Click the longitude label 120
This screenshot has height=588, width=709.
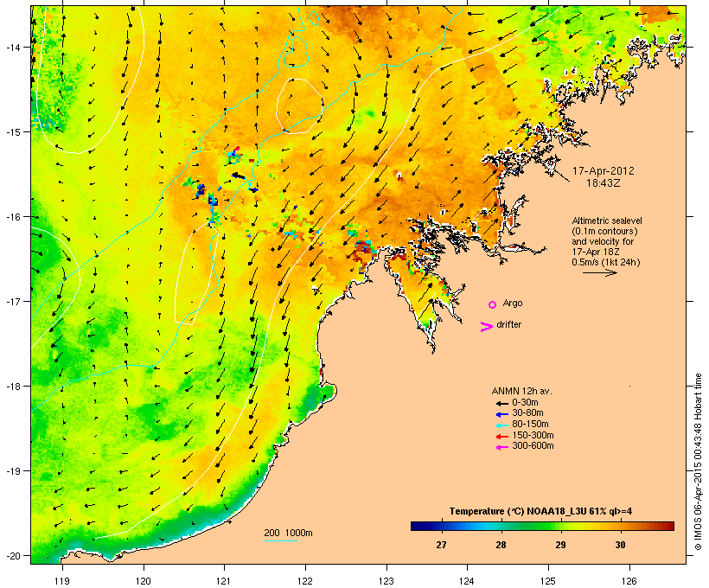coord(144,581)
